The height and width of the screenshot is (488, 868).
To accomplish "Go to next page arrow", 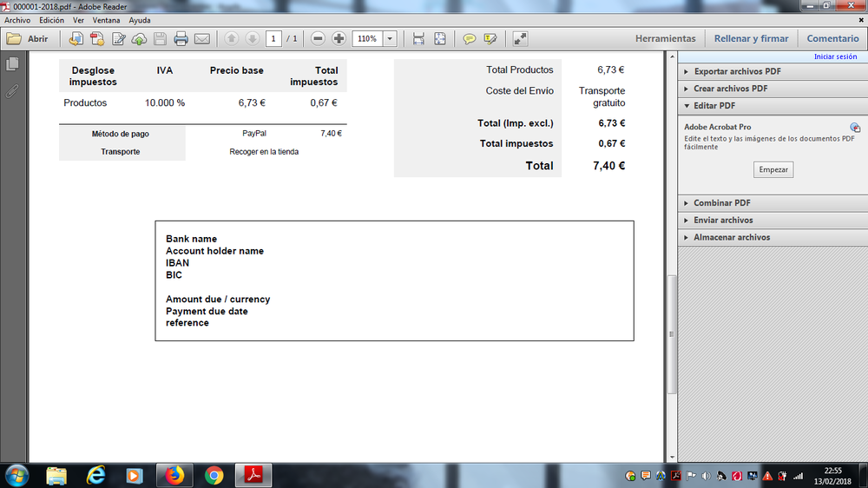I will pos(253,39).
